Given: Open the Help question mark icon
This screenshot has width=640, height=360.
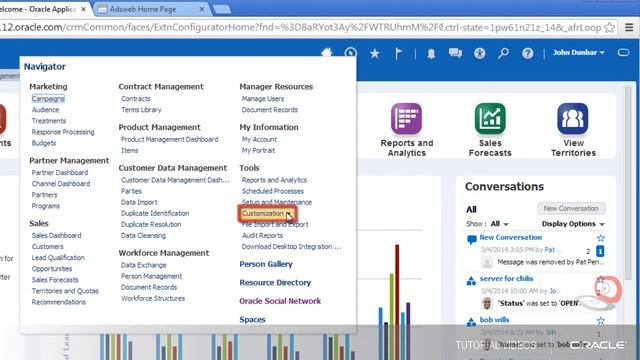Looking at the screenshot, I should point(527,53).
